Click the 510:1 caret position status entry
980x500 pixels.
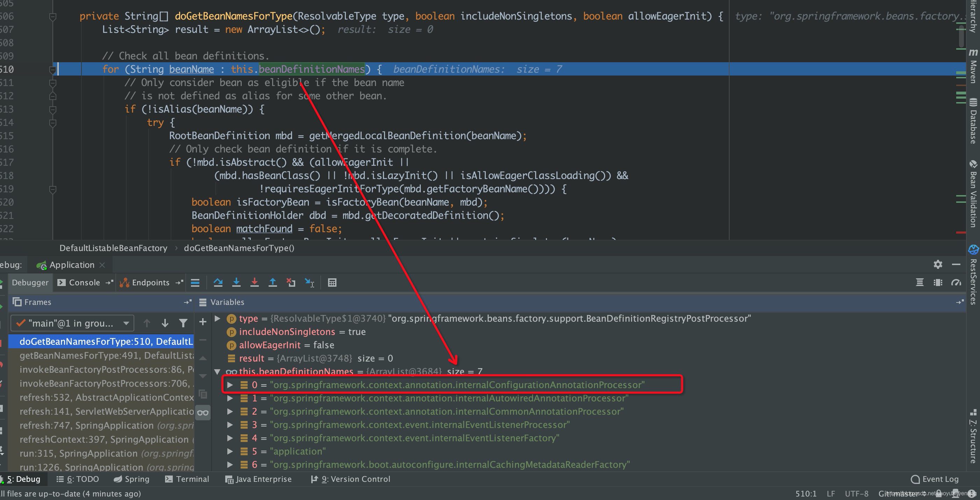(806, 494)
